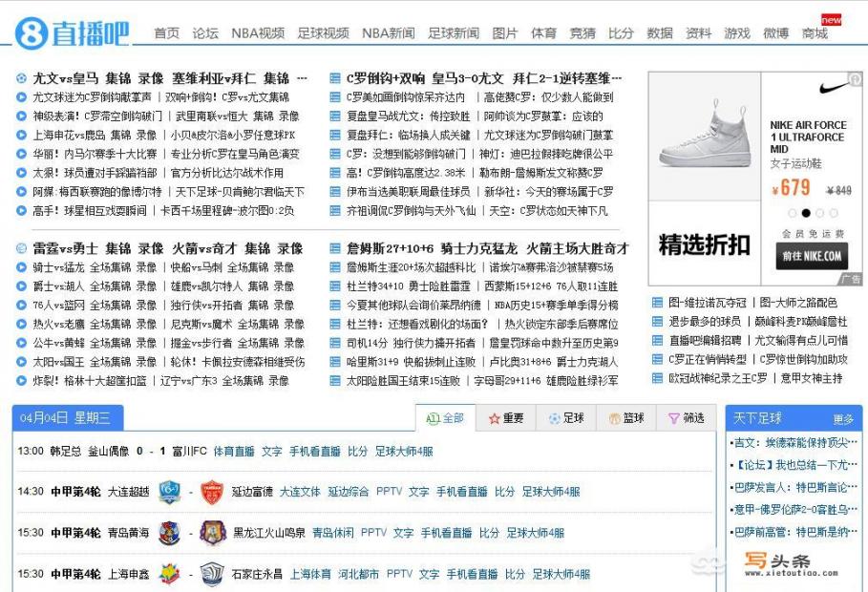Open 手机看直播 link for 大连超越 match
The image size is (868, 592).
(x=461, y=492)
